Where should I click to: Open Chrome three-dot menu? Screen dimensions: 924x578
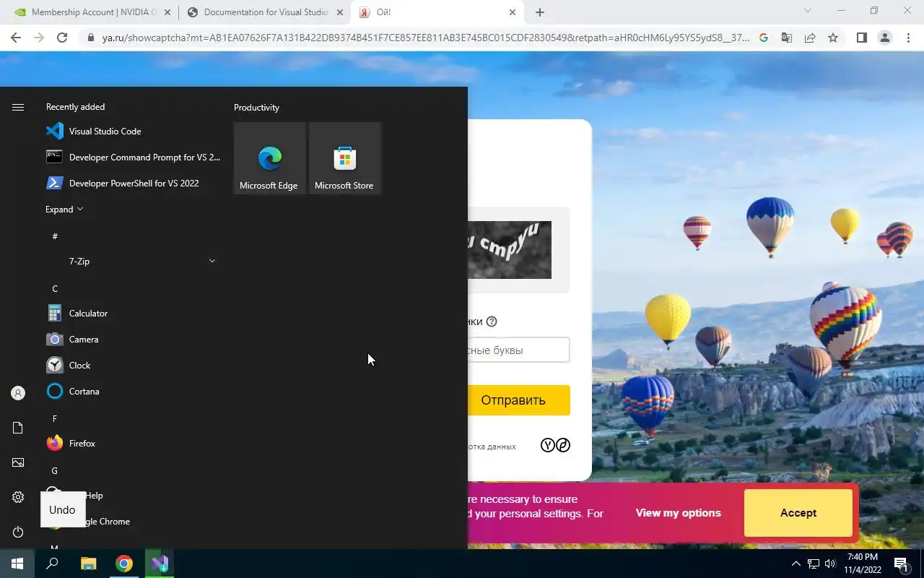[907, 38]
